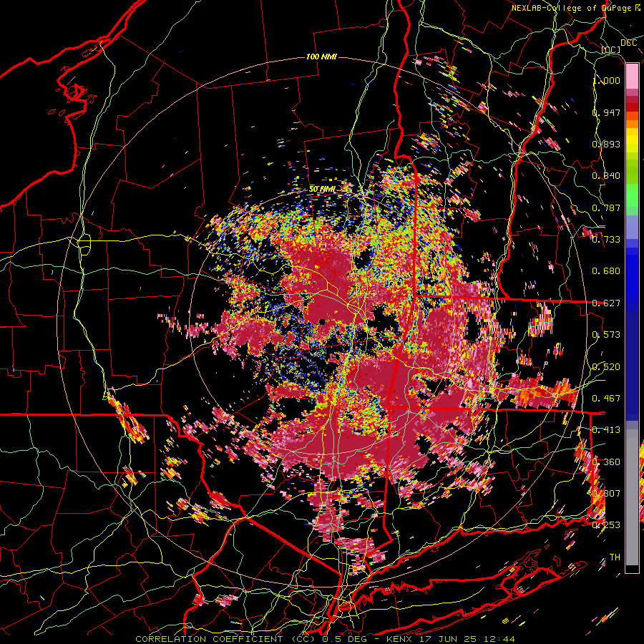644x644 pixels.
Task: Click the [CC] label above color scale
Action: [x=611, y=49]
